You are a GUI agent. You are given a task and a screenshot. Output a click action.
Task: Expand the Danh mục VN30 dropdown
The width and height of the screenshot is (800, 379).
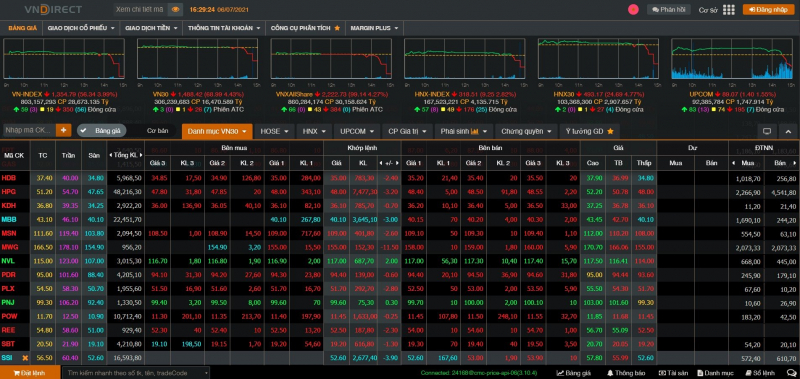(217, 131)
